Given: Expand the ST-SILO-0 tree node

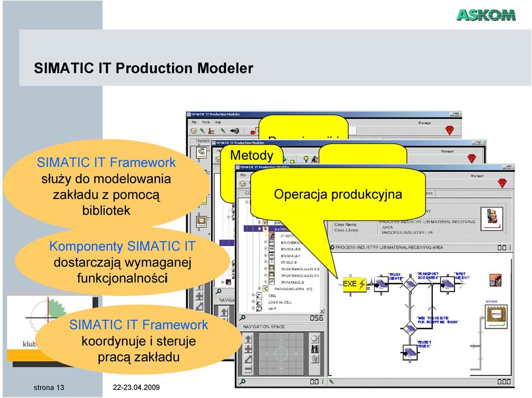Looking at the screenshot, I should (x=265, y=262).
